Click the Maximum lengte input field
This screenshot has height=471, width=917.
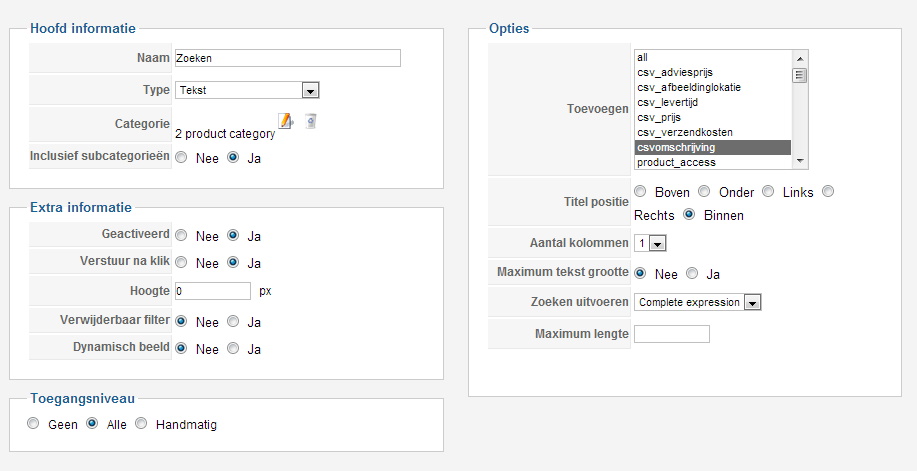tap(671, 334)
